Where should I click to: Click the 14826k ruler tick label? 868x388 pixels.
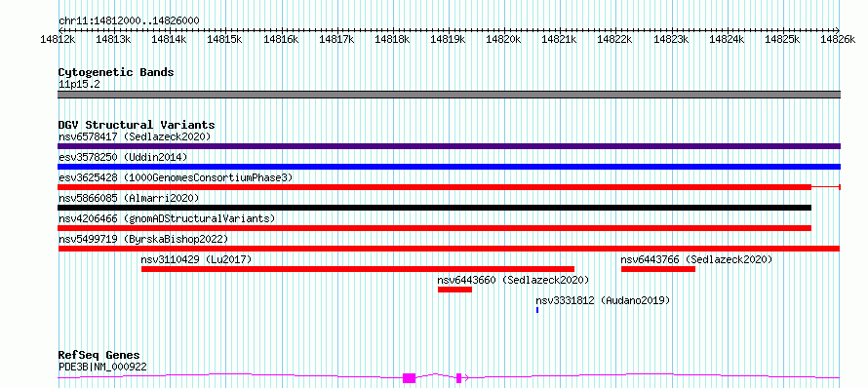click(839, 39)
